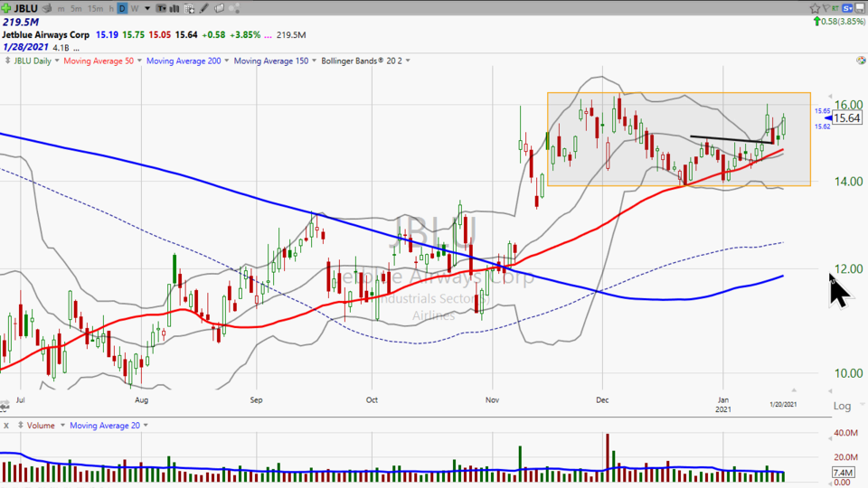Click the save layout floppy icon

860,8
